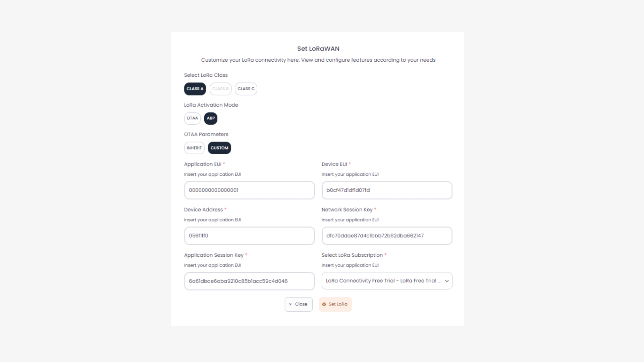The height and width of the screenshot is (362, 644).
Task: Click the x icon beside Close
Action: (x=290, y=304)
